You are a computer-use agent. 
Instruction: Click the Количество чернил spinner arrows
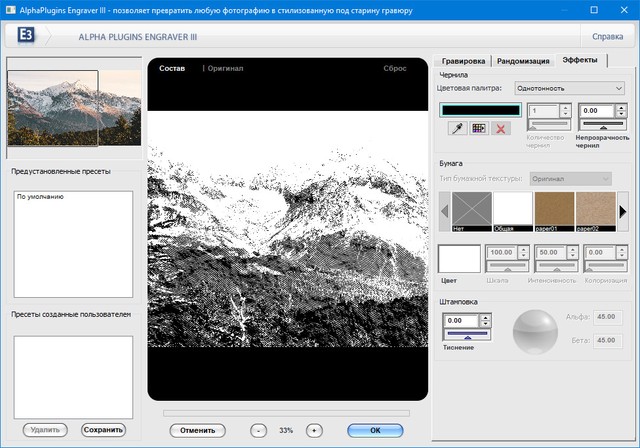[565, 111]
